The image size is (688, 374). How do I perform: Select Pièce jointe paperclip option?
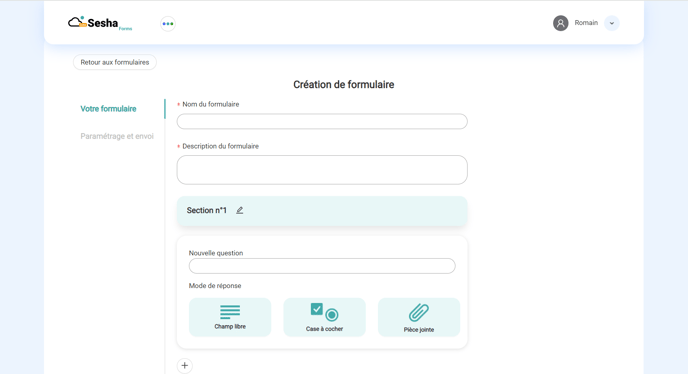click(419, 317)
